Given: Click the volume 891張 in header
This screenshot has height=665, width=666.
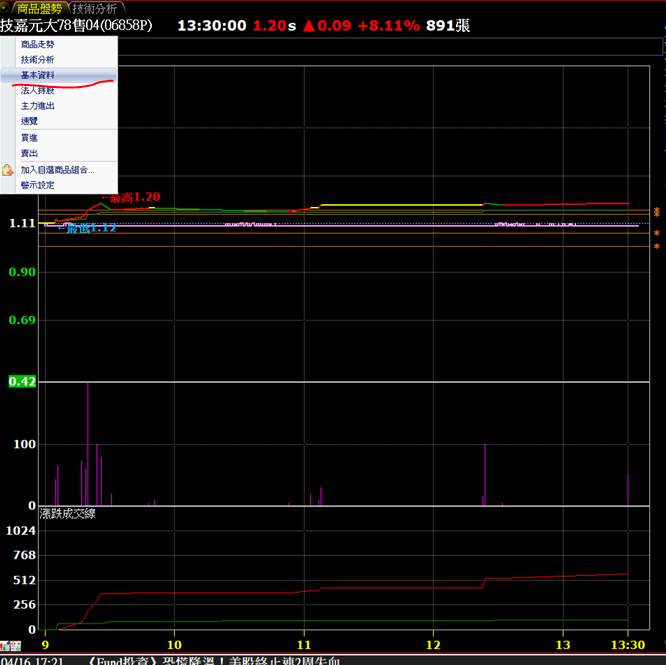Looking at the screenshot, I should tap(448, 25).
